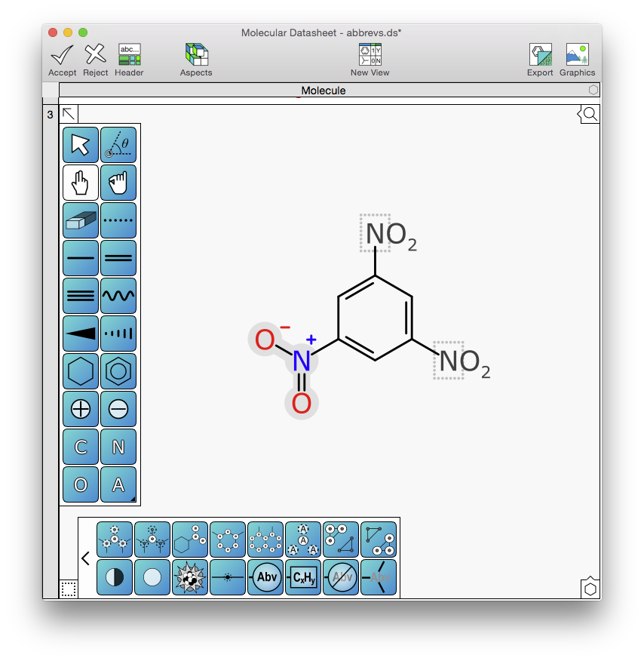Choose the double bond tool
This screenshot has width=644, height=661.
point(118,258)
